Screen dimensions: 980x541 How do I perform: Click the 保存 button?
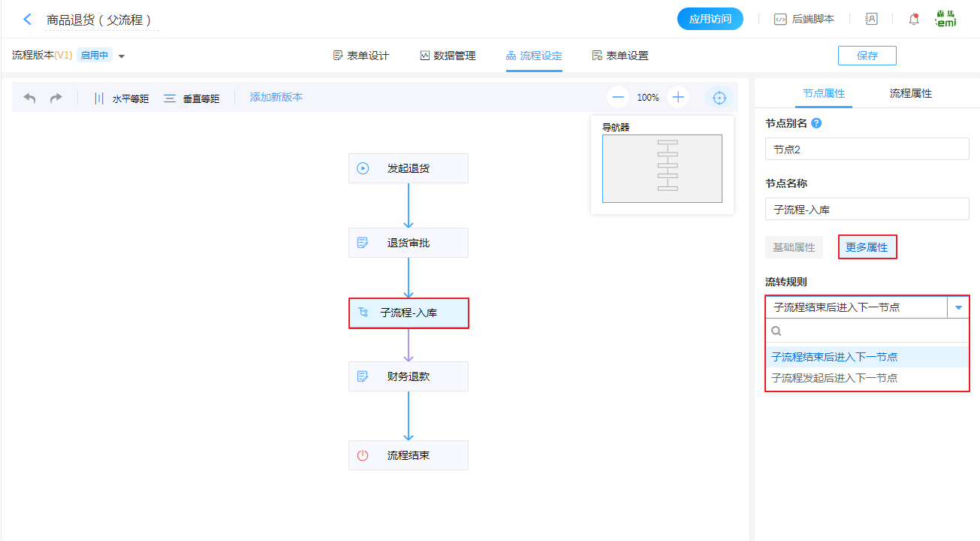(x=867, y=56)
